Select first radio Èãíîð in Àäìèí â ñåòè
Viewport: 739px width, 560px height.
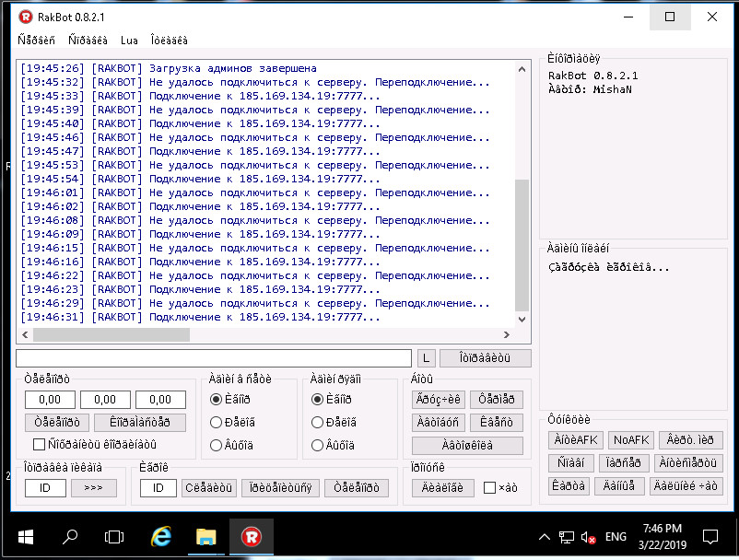tap(216, 400)
